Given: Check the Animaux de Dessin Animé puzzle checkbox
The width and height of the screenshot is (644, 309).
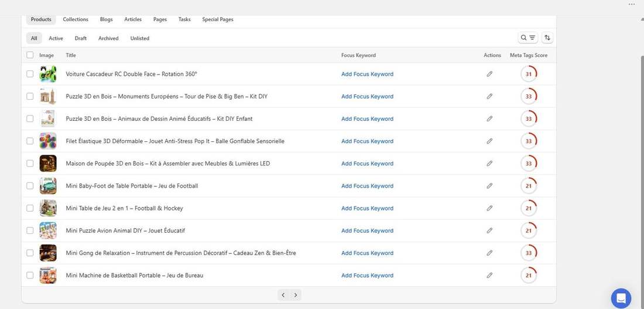Looking at the screenshot, I should [30, 118].
